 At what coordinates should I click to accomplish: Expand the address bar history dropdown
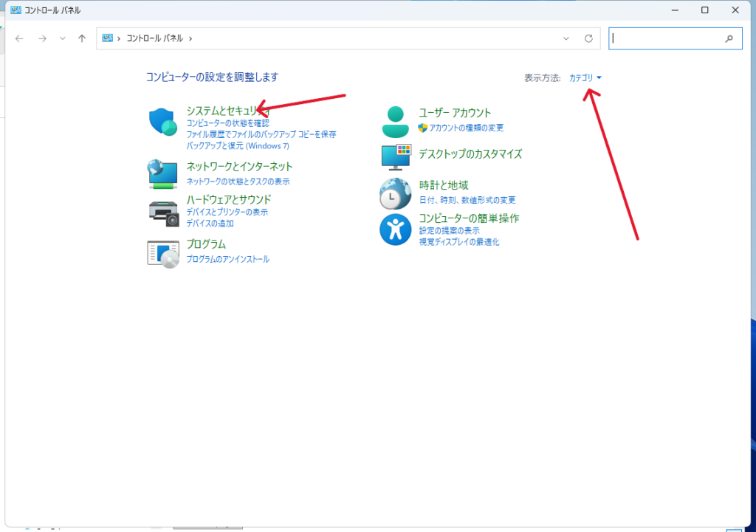(566, 38)
